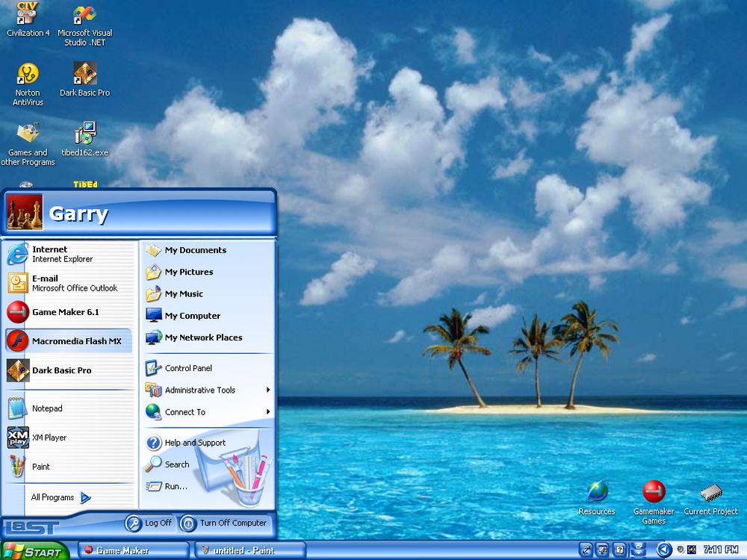This screenshot has height=560, width=747.
Task: Open Paint from Start menu
Action: [69, 467]
